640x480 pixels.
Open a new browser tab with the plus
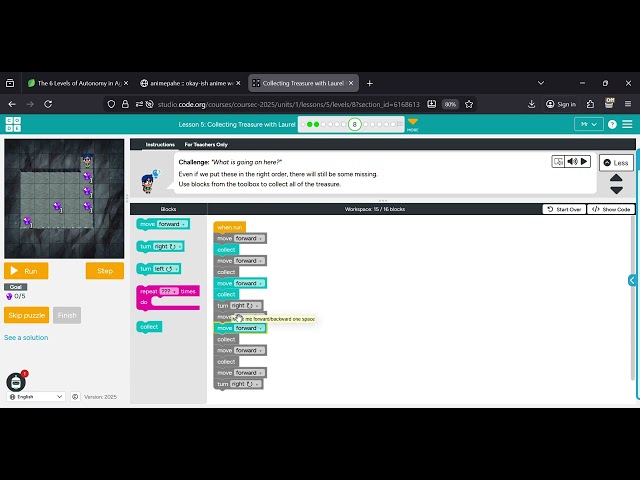[369, 83]
